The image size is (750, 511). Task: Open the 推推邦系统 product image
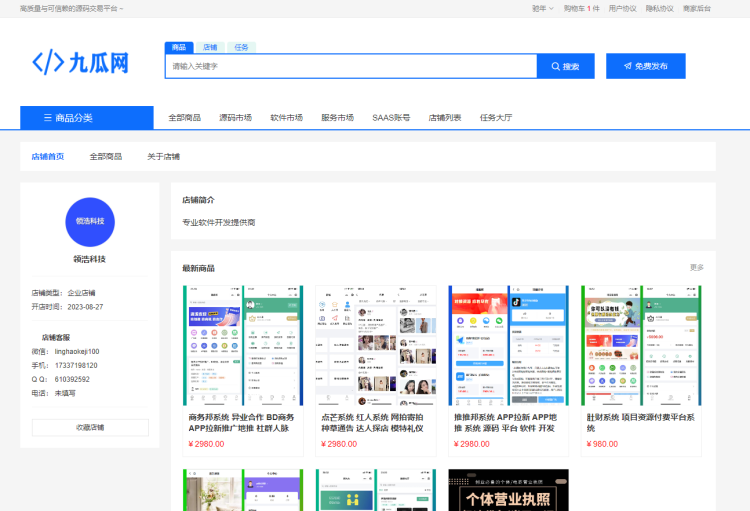tap(508, 345)
